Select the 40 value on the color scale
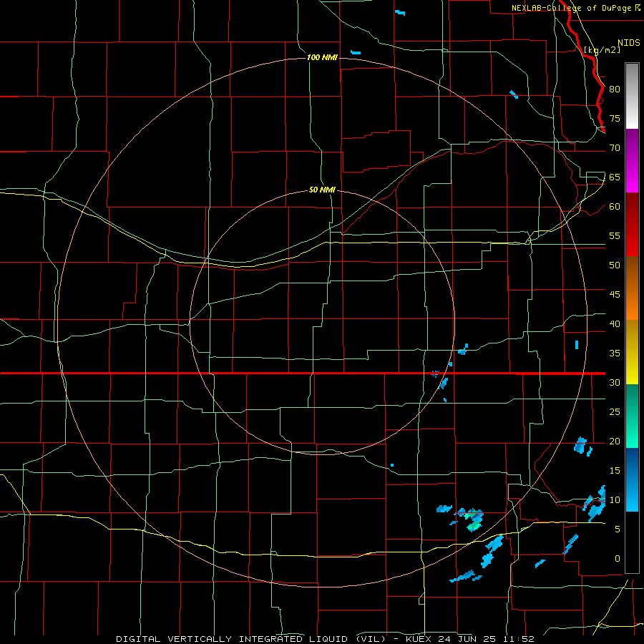This screenshot has width=644, height=644. (615, 323)
